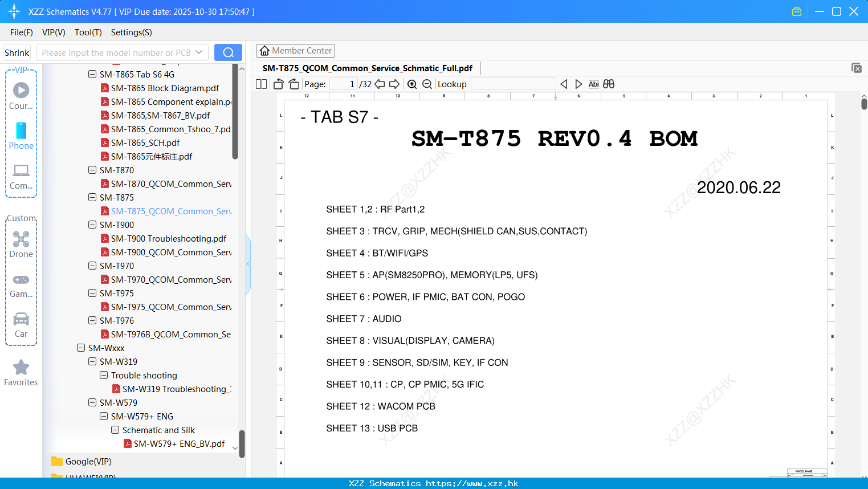
Task: Click the detach window icon at top right
Action: click(x=857, y=68)
